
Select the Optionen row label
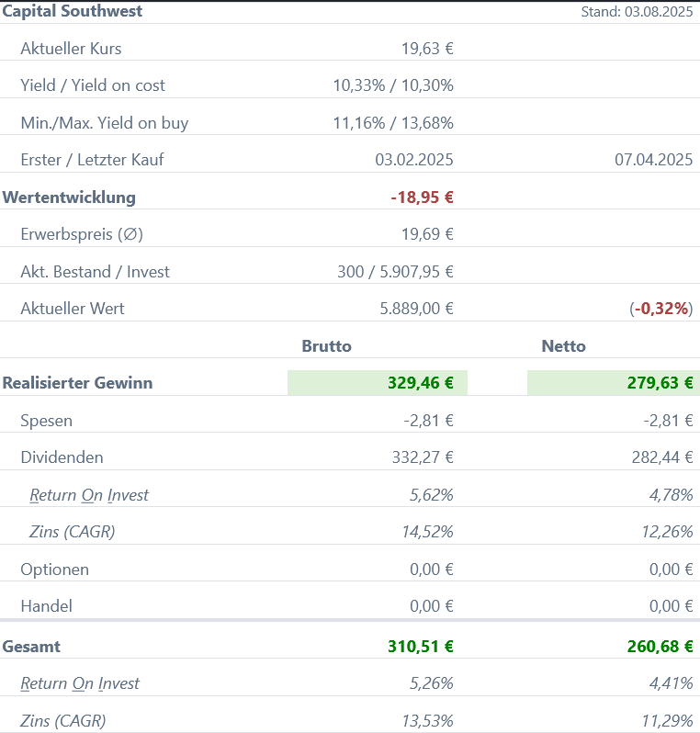click(x=54, y=569)
